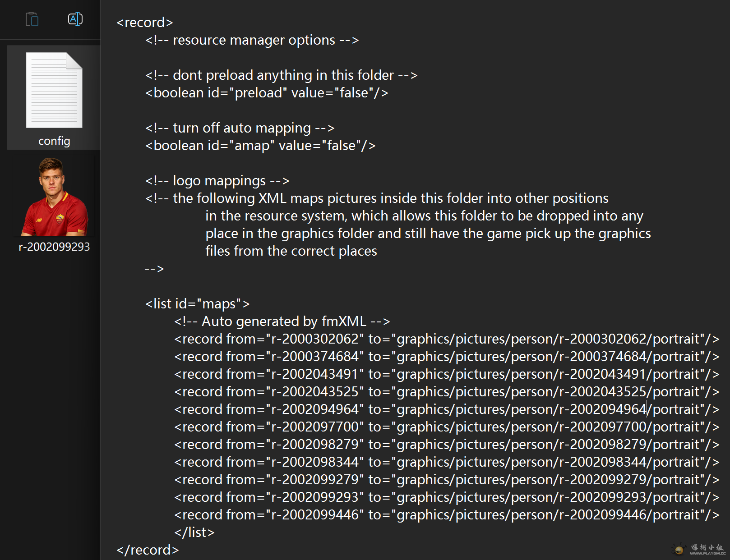Click the paste clipboard icon

click(32, 19)
